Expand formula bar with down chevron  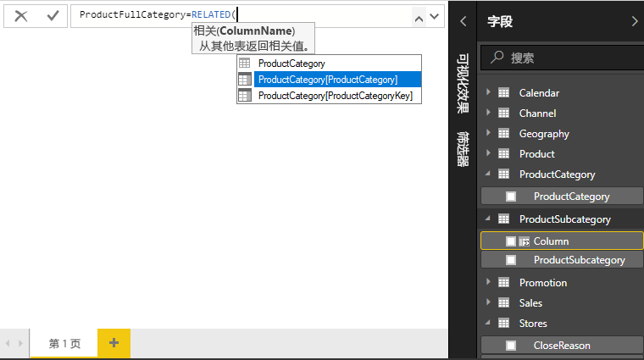coord(436,16)
